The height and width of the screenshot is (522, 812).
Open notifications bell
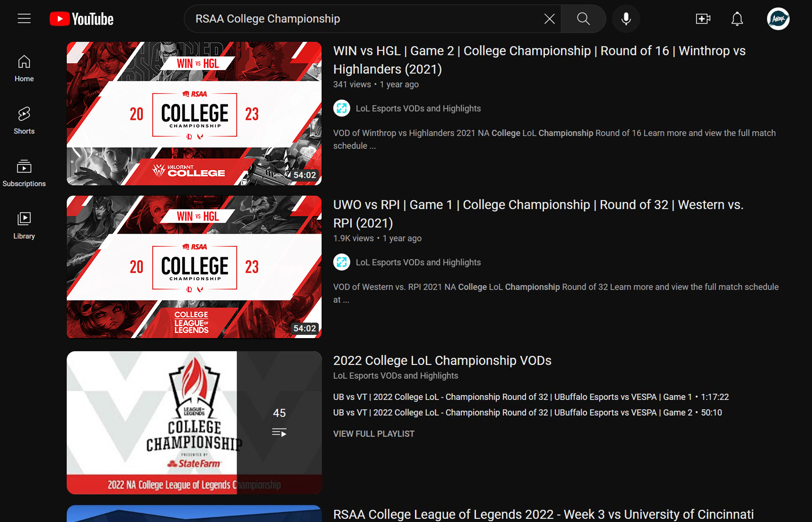pos(737,19)
